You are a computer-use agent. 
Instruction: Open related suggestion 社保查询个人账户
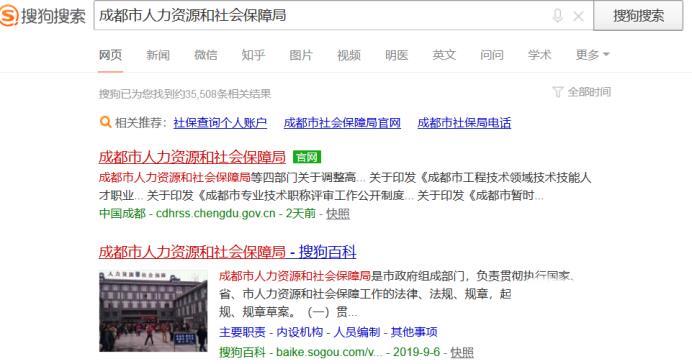(x=220, y=123)
